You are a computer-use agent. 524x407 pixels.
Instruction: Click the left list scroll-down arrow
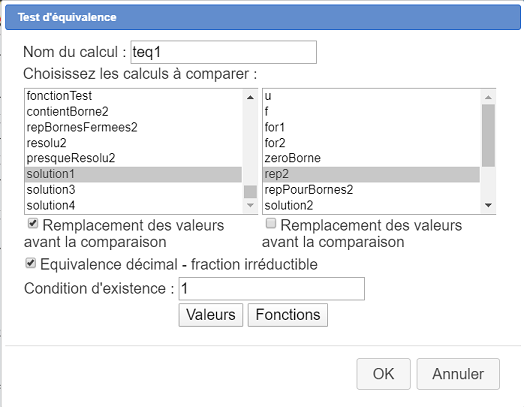[250, 205]
